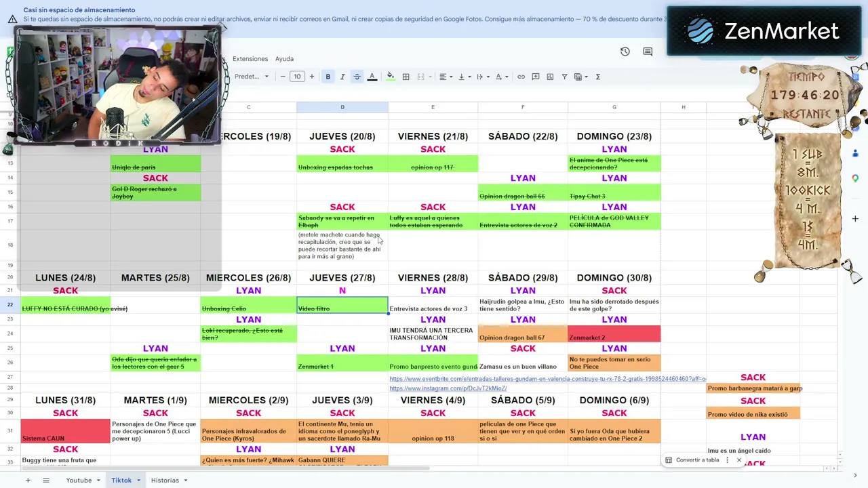Open more options in Convertir a tabla chip
Image resolution: width=868 pixels, height=488 pixels.
coord(728,460)
